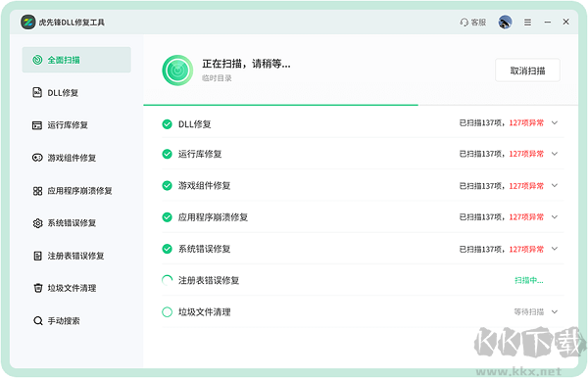Click the document icon for 注册表错误修复
The image size is (588, 378).
[37, 256]
